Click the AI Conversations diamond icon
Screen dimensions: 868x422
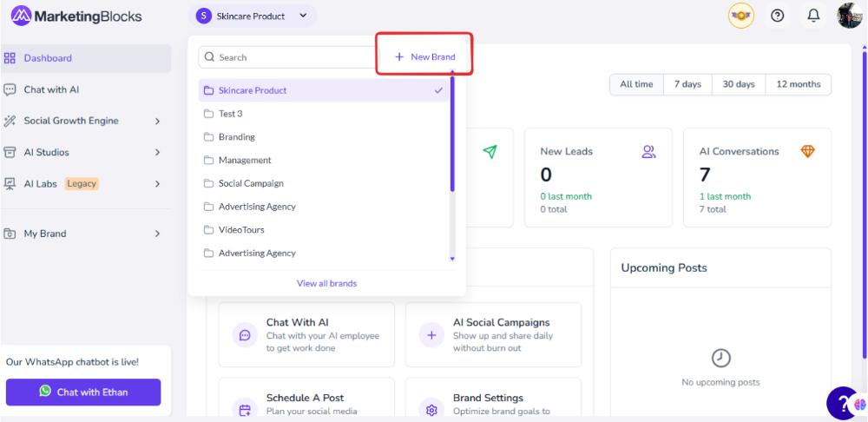pyautogui.click(x=807, y=152)
